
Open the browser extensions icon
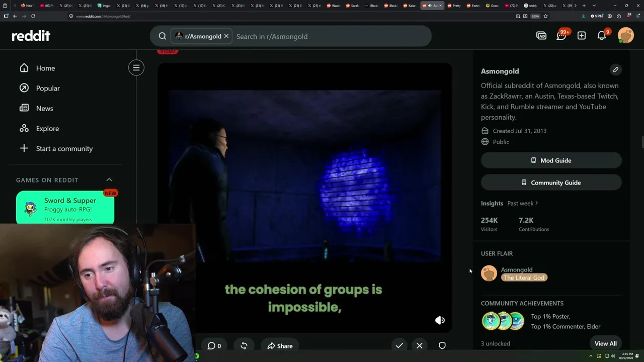[619, 16]
